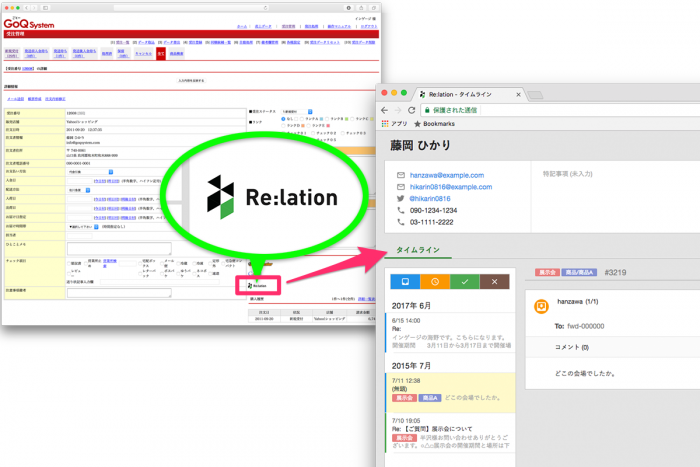Click the green checkmark completed filter button
The image size is (700, 467).
click(x=465, y=282)
